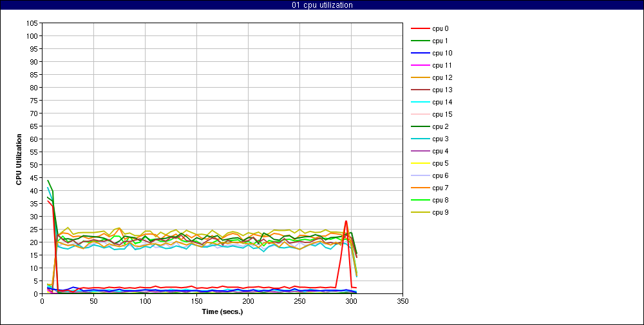The image size is (644, 325).
Task: Click the 'Time (secs.)' x-axis title
Action: [x=222, y=311]
